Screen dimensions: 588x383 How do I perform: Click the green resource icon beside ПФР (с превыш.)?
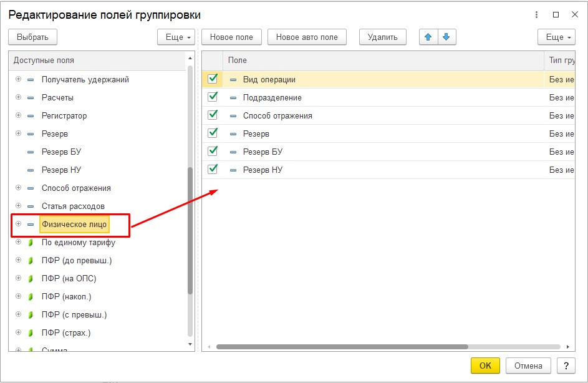pos(31,315)
